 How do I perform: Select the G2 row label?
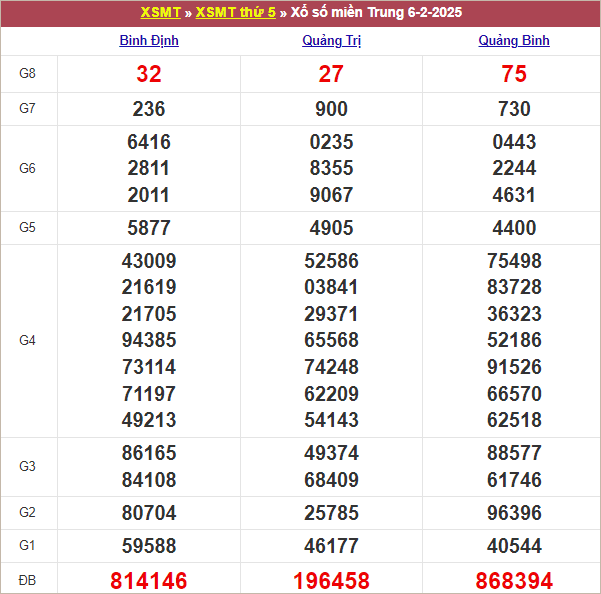(x=27, y=512)
